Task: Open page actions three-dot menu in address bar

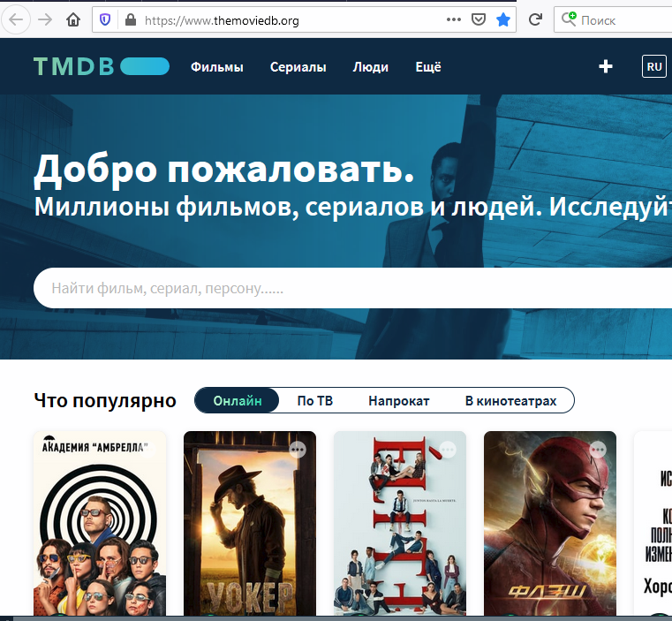Action: 453,19
